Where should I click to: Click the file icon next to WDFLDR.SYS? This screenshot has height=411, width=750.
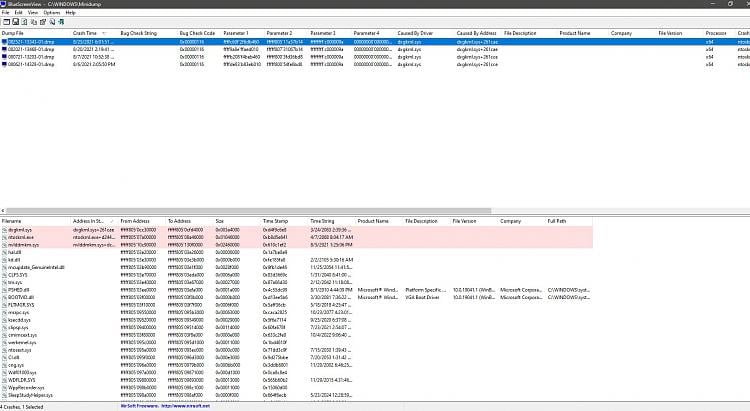pos(4,380)
